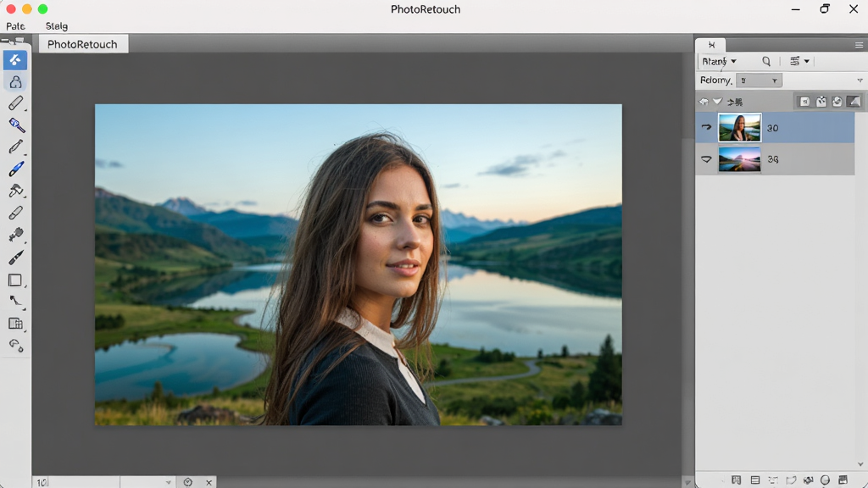
Task: Dismiss the status bar using its X button
Action: (209, 482)
